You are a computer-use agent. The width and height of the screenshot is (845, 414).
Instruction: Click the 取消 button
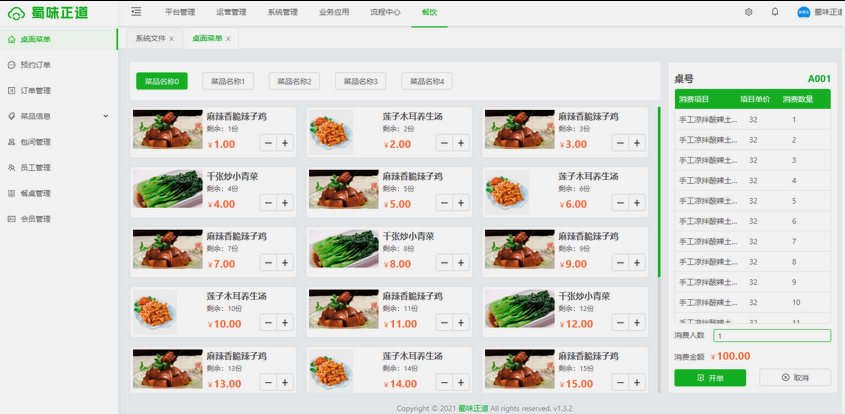click(x=795, y=378)
